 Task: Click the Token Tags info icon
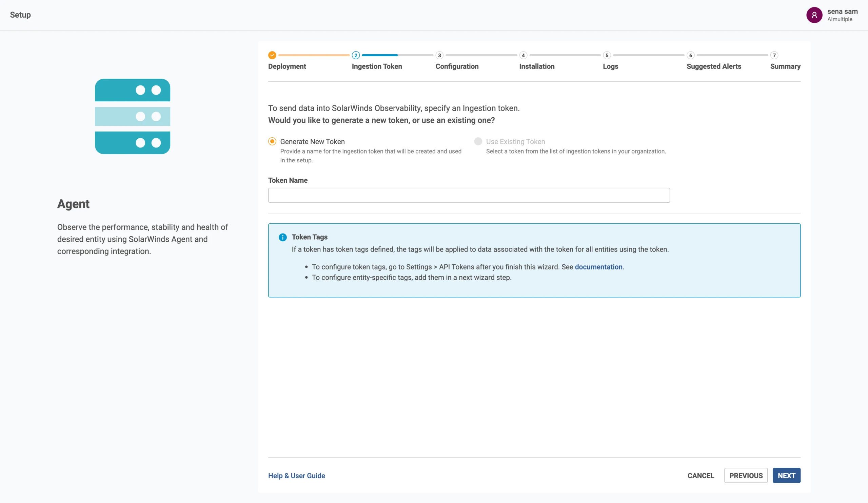[x=283, y=237]
